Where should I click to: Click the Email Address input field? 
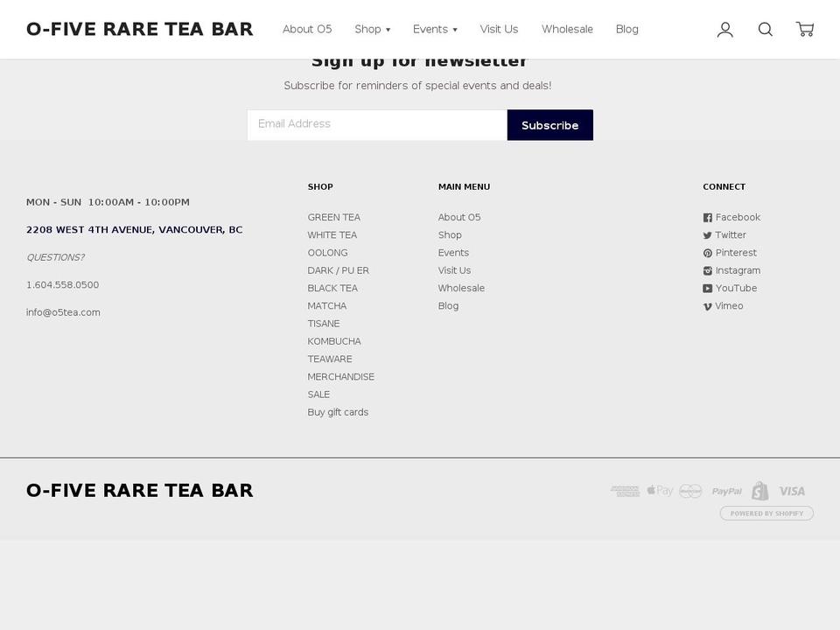coord(377,125)
